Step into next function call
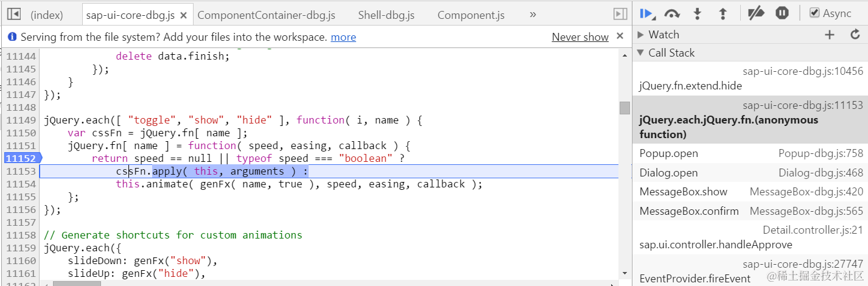Image resolution: width=868 pixels, height=286 pixels. coord(698,13)
